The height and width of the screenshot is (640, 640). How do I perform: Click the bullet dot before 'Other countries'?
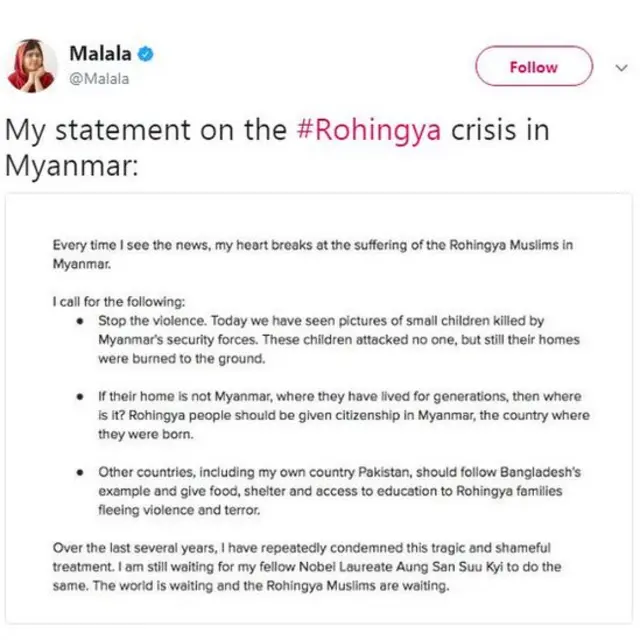pos(81,471)
